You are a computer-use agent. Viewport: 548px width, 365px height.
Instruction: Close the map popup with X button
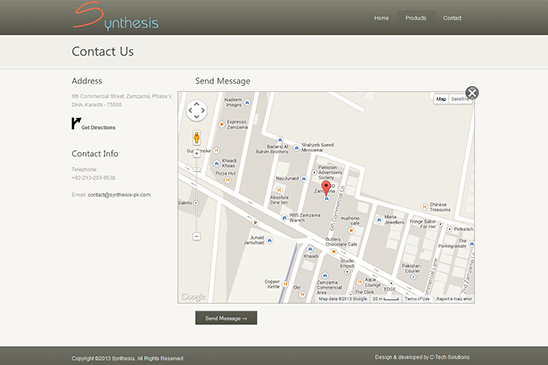point(472,93)
